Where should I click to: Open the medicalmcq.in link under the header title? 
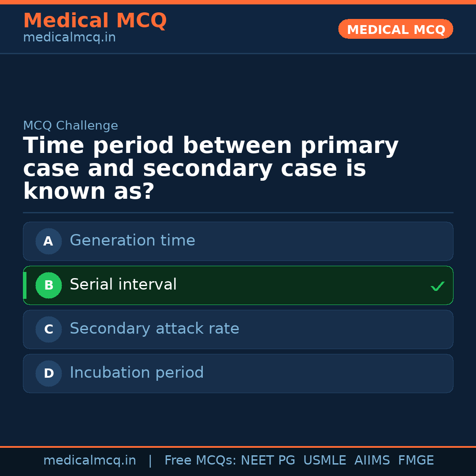[69, 38]
